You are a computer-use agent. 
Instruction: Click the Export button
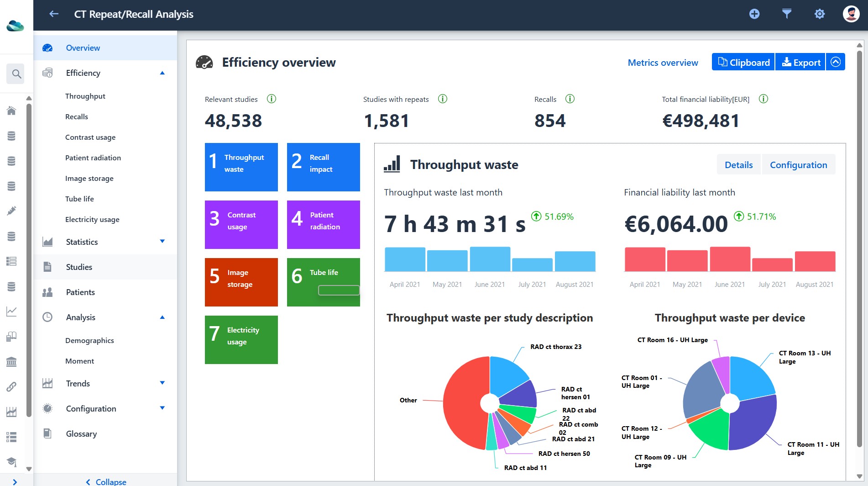[801, 62]
